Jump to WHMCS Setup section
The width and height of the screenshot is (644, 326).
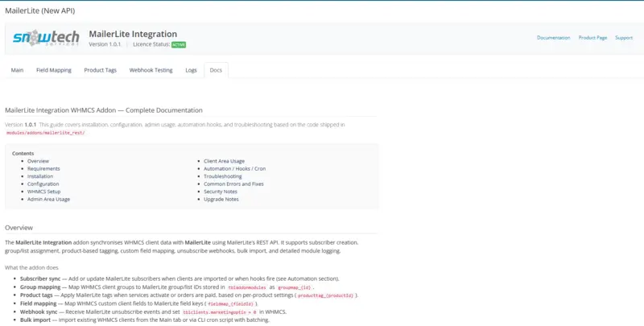[44, 192]
